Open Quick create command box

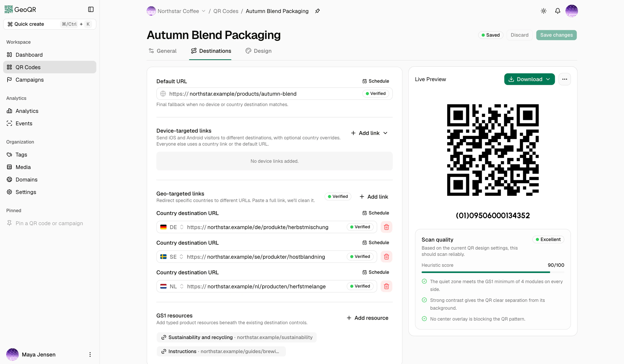coord(50,24)
